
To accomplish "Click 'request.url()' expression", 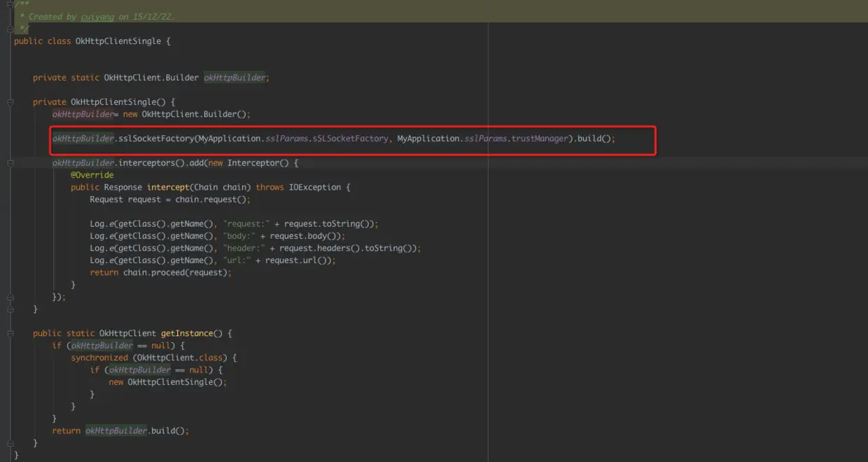I will pos(297,260).
